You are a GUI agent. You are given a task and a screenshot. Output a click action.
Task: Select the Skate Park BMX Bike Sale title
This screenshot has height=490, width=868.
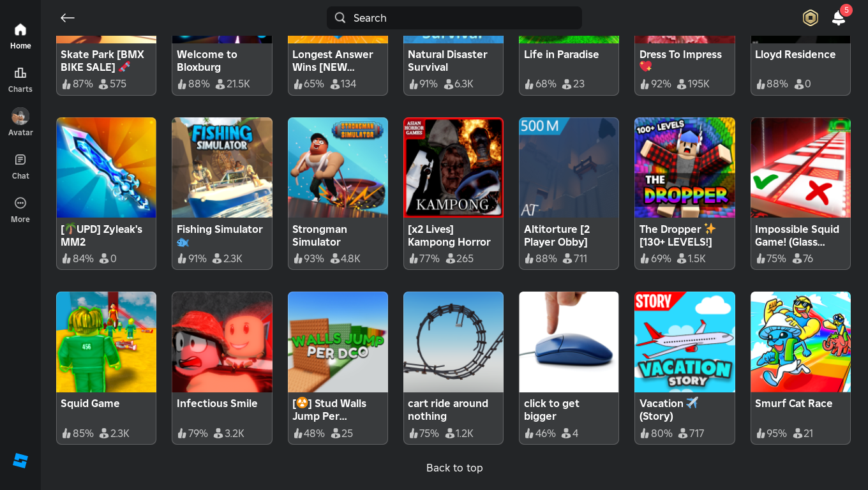coord(102,61)
